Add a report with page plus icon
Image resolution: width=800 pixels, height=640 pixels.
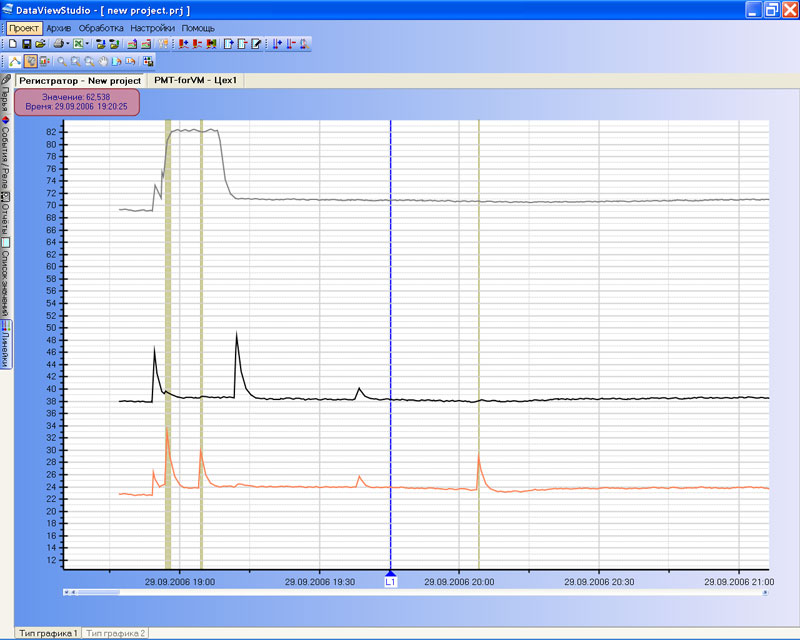click(x=229, y=44)
